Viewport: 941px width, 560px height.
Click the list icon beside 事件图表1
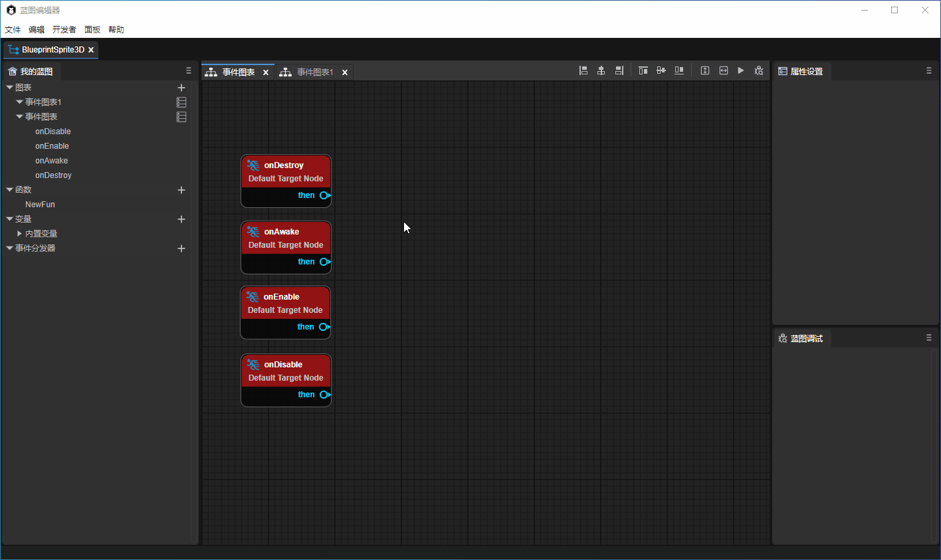click(x=181, y=102)
